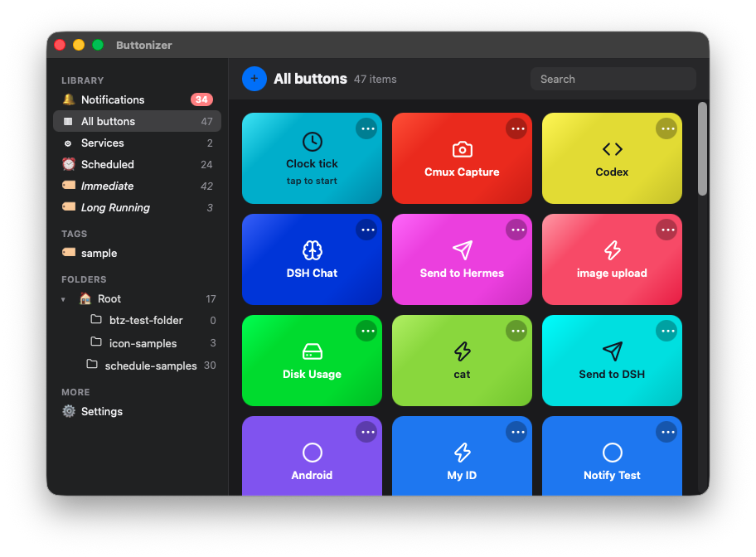Click the lightning bolt icon on image upload
The width and height of the screenshot is (756, 557).
coord(613,250)
